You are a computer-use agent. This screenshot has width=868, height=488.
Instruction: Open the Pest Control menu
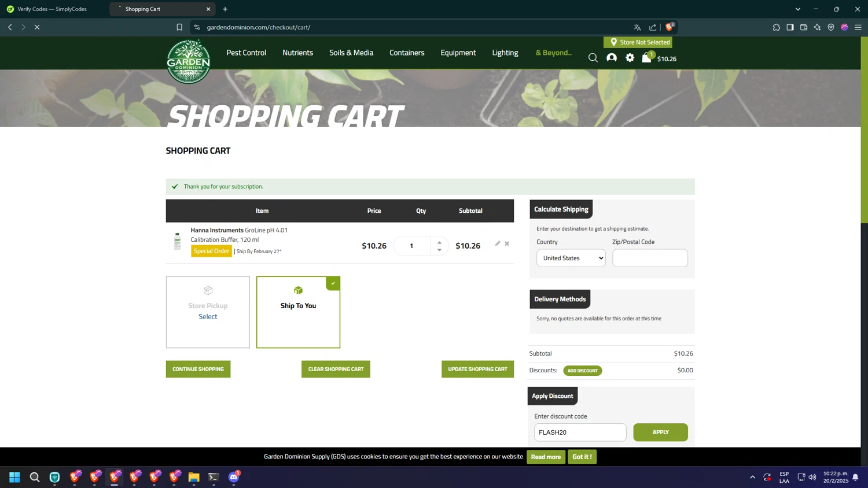247,53
